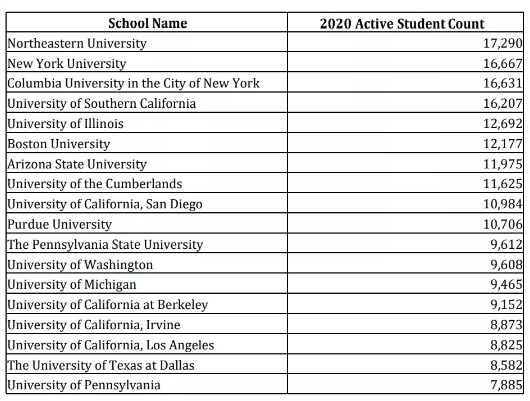Click the 8,582 count for Texas at Dallas
This screenshot has height=401, width=530.
coord(506,365)
